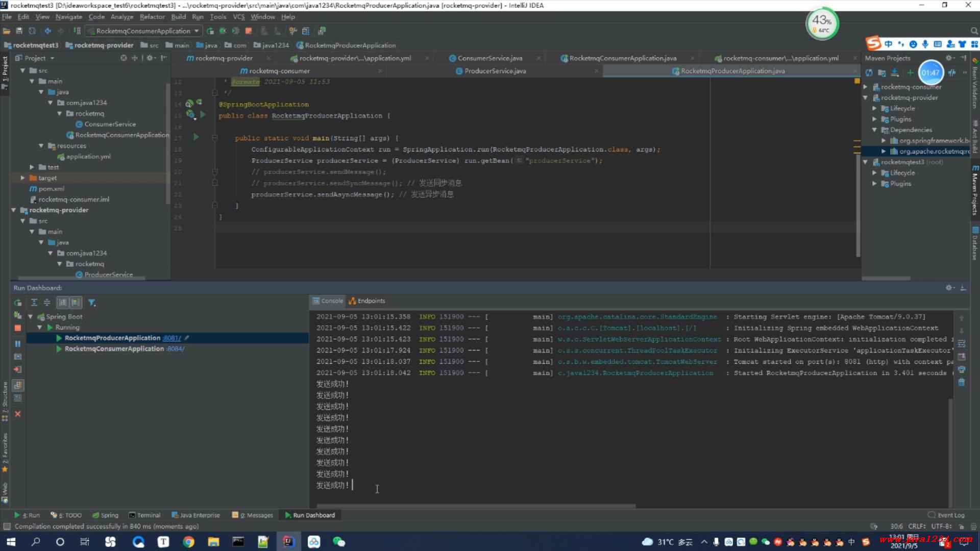Image resolution: width=980 pixels, height=551 pixels.
Task: Collapse the Spring Boot node in Run Dashboard
Action: point(30,317)
